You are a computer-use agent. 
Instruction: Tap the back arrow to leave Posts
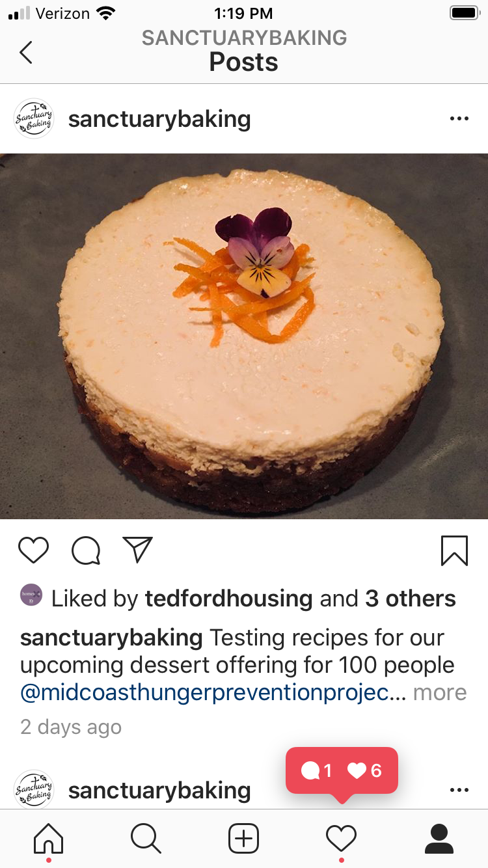click(x=26, y=52)
